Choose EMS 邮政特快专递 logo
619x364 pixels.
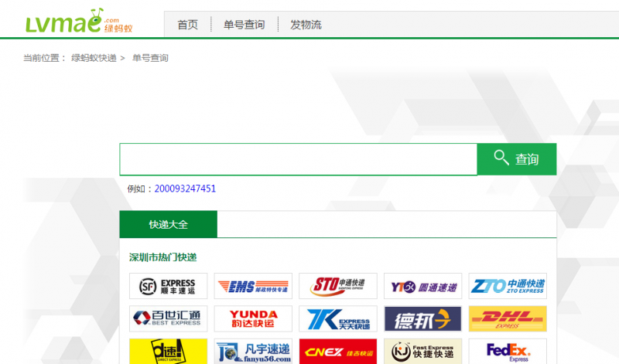pyautogui.click(x=253, y=286)
